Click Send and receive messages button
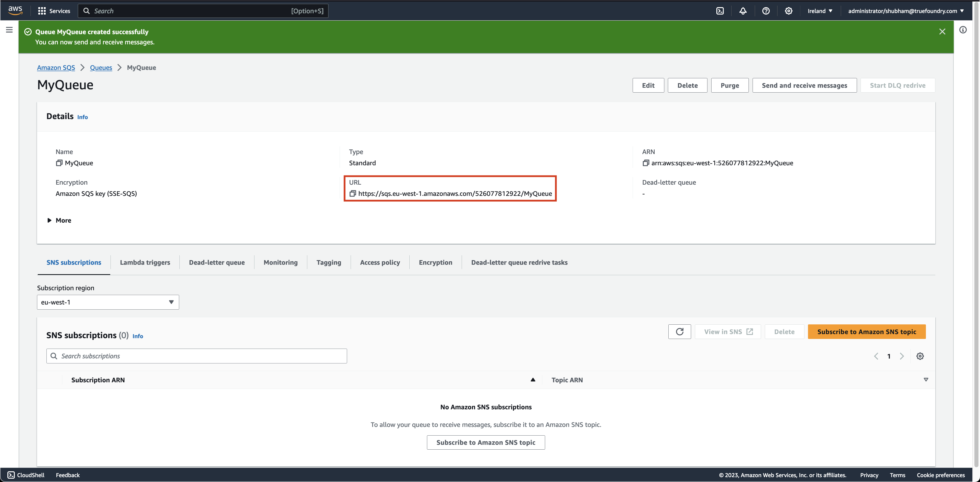The image size is (980, 482). pos(804,85)
